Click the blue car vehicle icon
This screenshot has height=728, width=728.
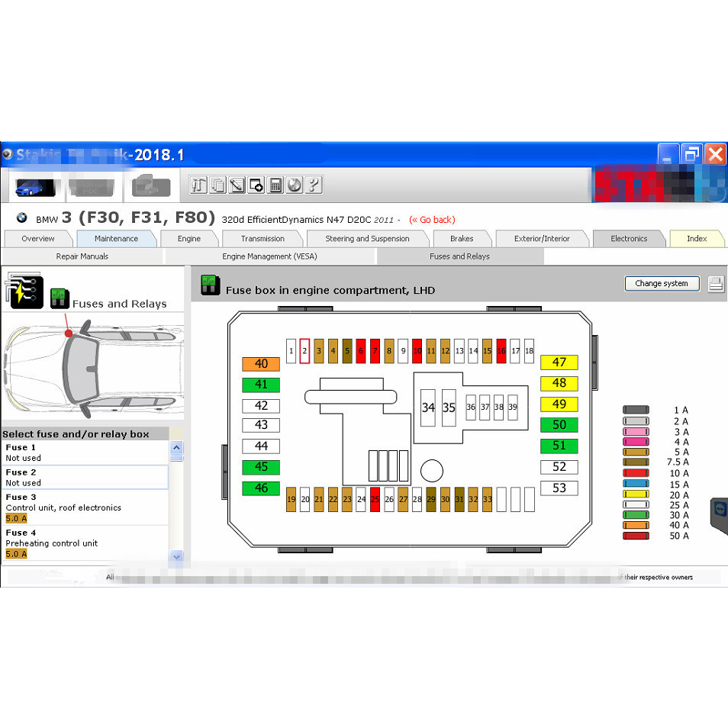(x=34, y=187)
